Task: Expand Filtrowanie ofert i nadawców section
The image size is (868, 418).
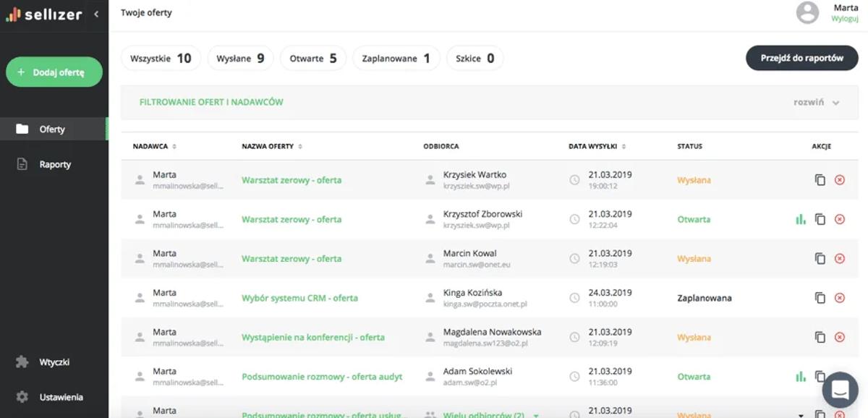Action: (x=211, y=102)
